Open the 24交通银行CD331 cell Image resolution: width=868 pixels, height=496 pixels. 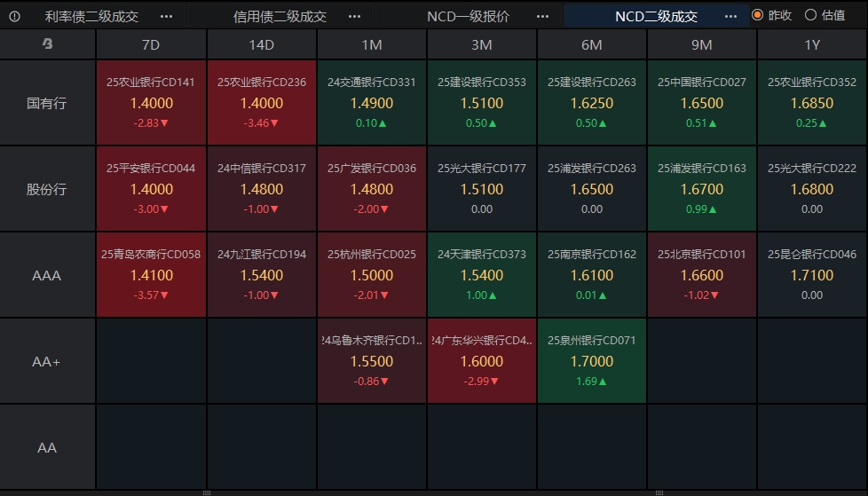[372, 103]
